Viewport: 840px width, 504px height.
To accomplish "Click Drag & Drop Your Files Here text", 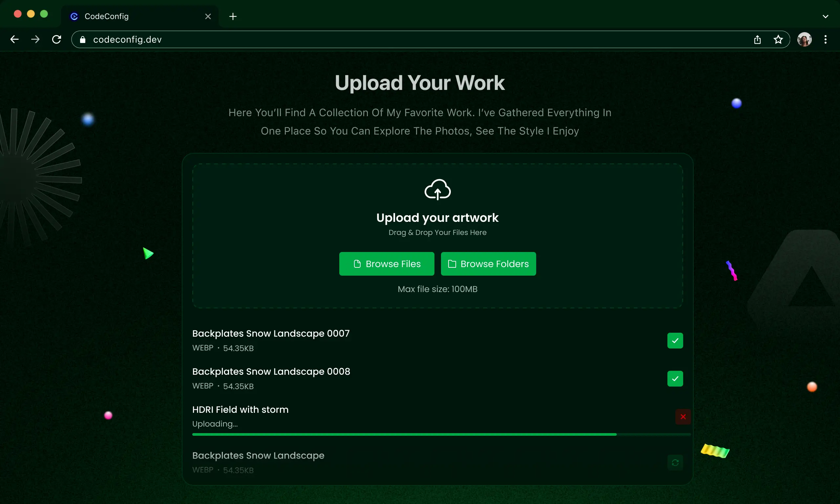I will 437,232.
